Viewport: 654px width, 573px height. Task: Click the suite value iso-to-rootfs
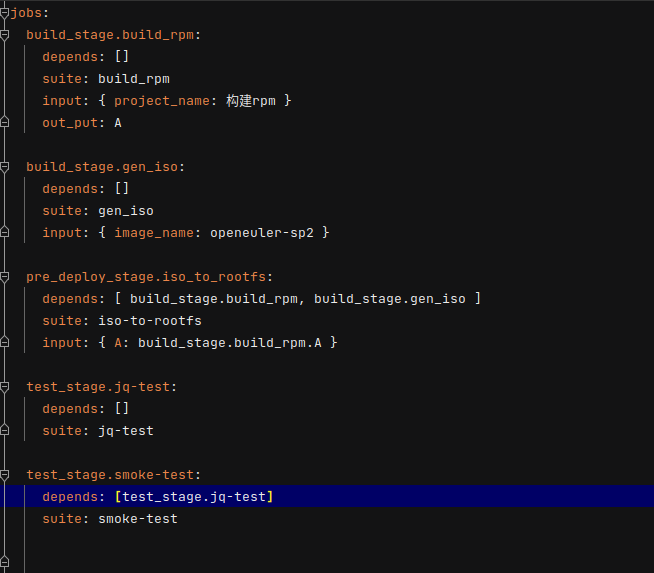150,321
